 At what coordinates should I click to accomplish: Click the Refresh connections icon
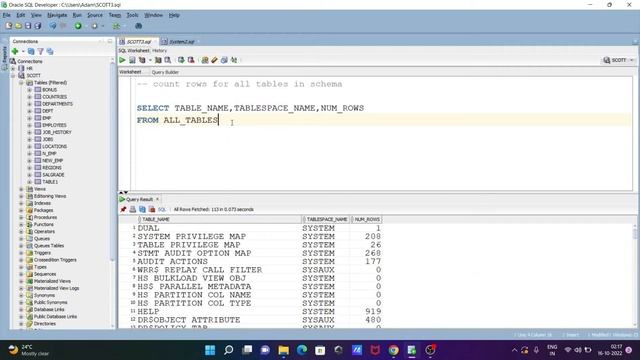[x=31, y=51]
